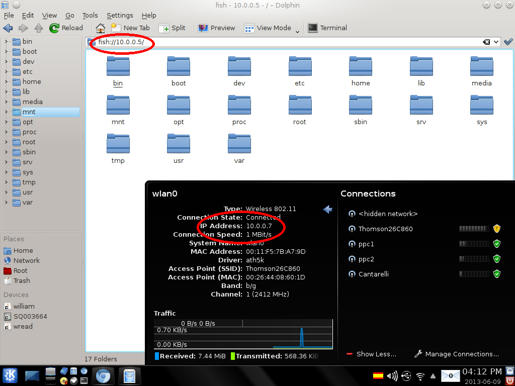Select the media folder in main view
The height and width of the screenshot is (386, 515).
[x=482, y=71]
